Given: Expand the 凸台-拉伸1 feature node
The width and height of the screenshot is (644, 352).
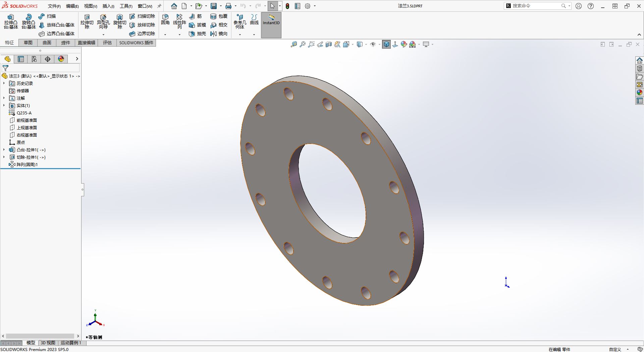Looking at the screenshot, I should 4,150.
